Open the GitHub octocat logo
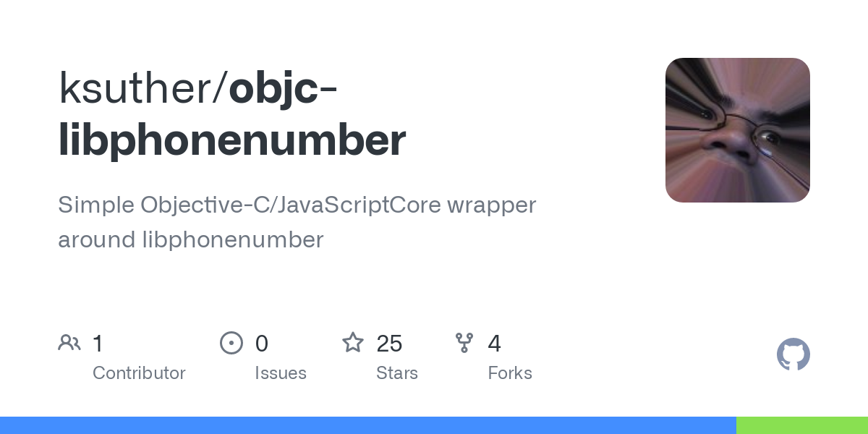This screenshot has height=434, width=868. pos(793,354)
